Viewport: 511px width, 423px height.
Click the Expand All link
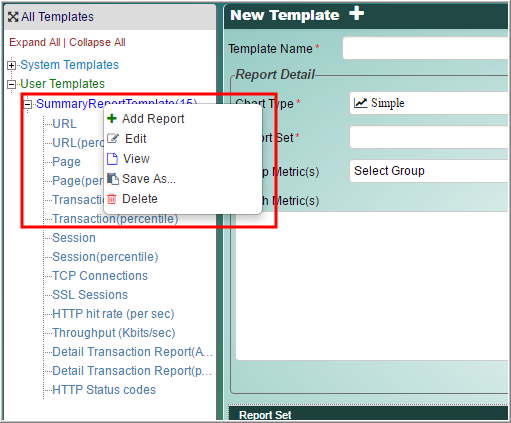coord(35,42)
